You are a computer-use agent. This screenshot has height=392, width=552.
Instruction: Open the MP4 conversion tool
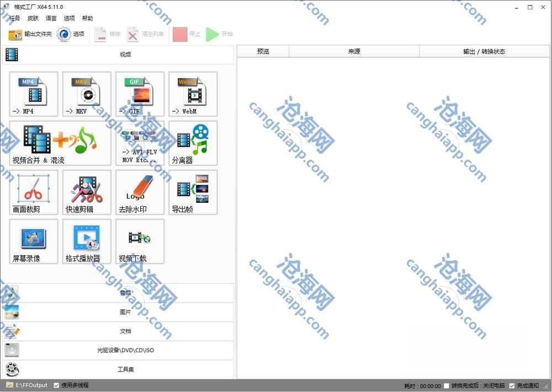tap(34, 94)
